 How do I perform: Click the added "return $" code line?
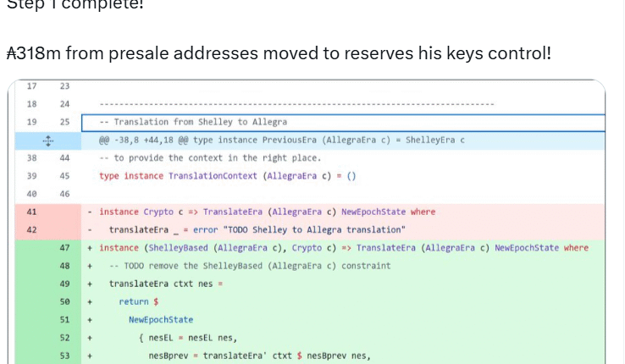pos(134,301)
